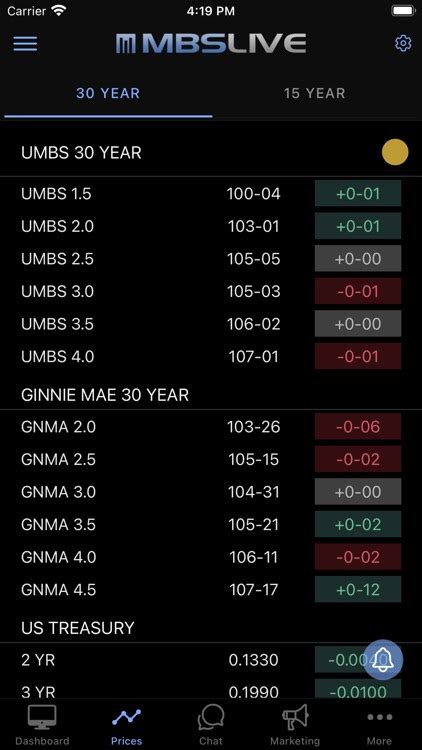Tap UMBS 2.5 change +0-00 badge
Image resolution: width=422 pixels, height=750 pixels.
pos(358,259)
